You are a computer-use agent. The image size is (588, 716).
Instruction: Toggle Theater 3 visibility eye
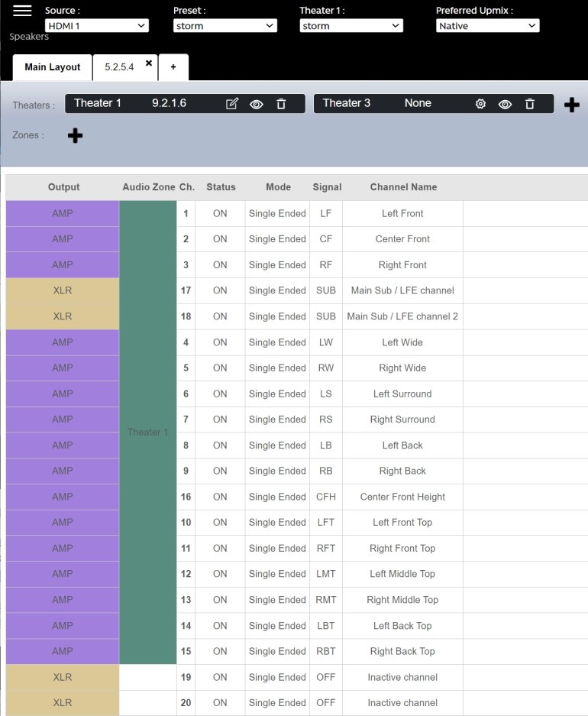pyautogui.click(x=505, y=104)
